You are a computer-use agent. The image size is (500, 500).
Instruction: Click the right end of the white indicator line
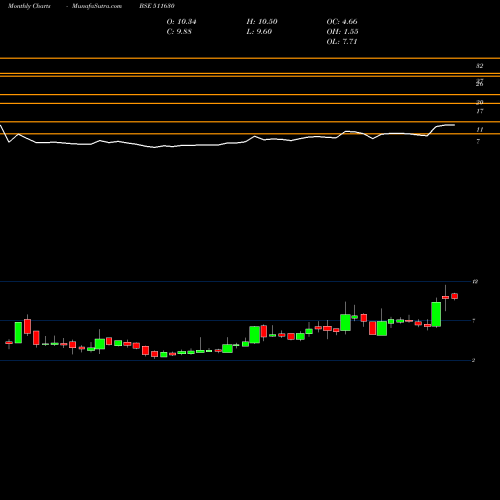[x=454, y=125]
